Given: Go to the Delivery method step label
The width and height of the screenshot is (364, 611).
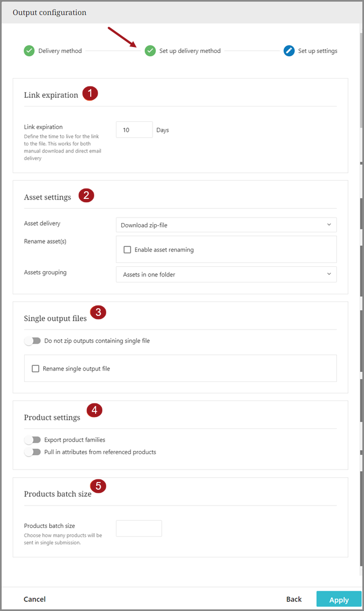Looking at the screenshot, I should tap(60, 51).
